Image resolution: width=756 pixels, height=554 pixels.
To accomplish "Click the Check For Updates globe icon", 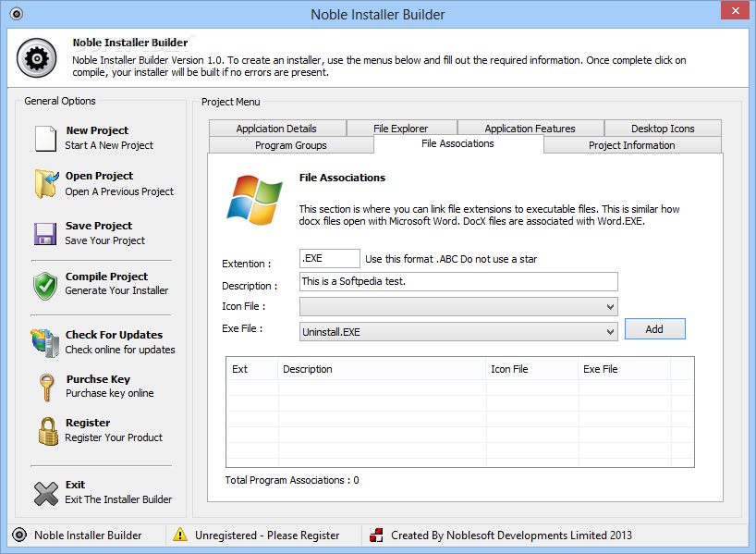I will [45, 342].
